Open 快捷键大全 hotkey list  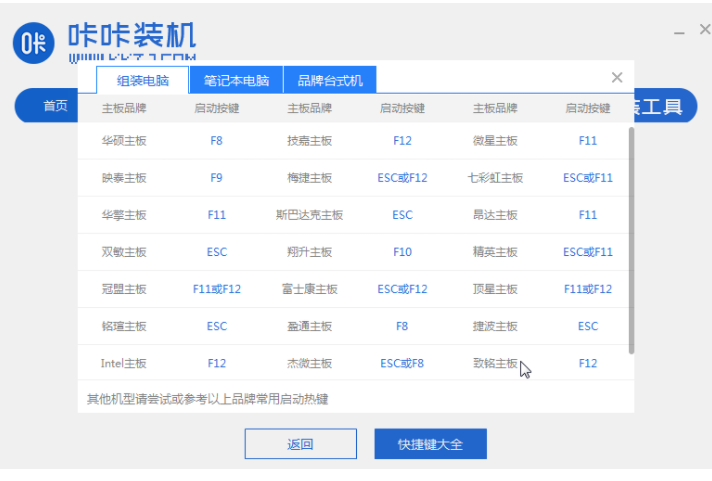(429, 444)
